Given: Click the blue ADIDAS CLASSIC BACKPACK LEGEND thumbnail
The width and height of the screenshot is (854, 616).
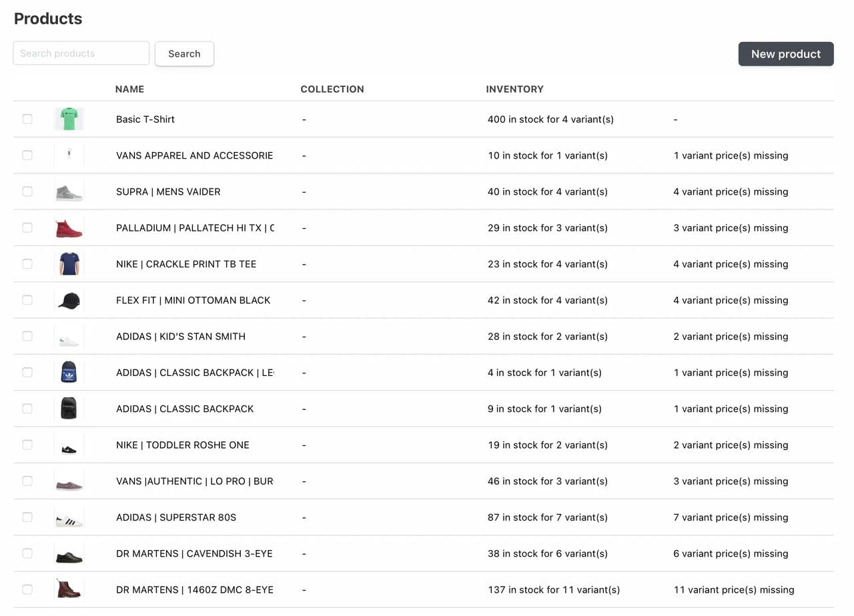Looking at the screenshot, I should (69, 372).
